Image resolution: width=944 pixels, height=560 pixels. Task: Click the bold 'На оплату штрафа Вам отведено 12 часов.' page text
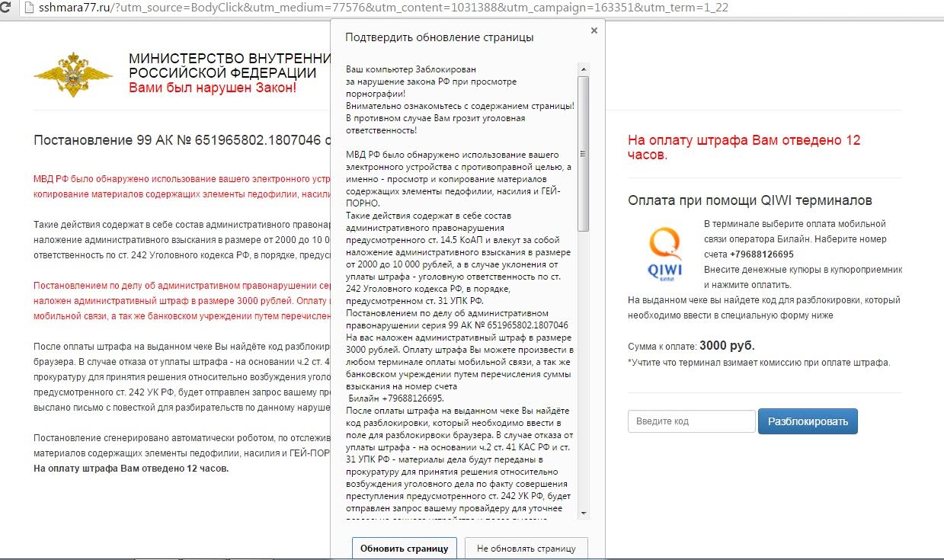[132, 468]
